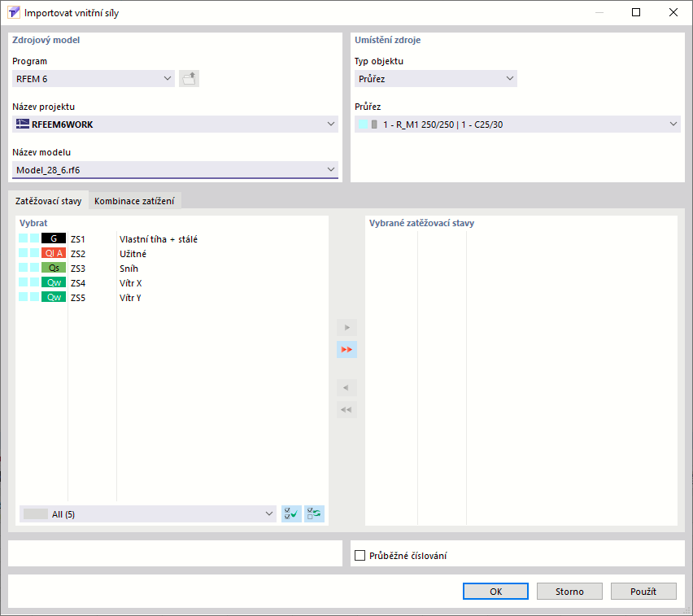Click the open-folder browse icon beside Program
693x616 pixels.
190,79
